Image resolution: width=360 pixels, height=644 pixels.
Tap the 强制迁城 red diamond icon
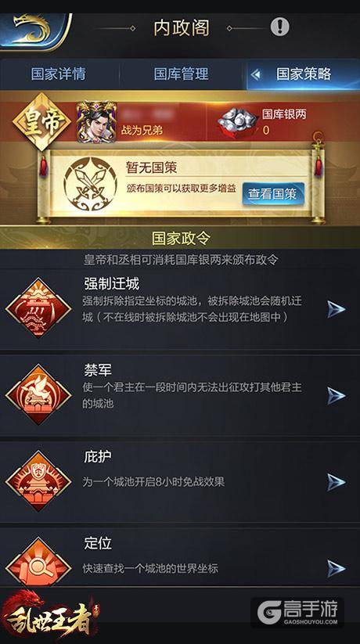coord(38,308)
